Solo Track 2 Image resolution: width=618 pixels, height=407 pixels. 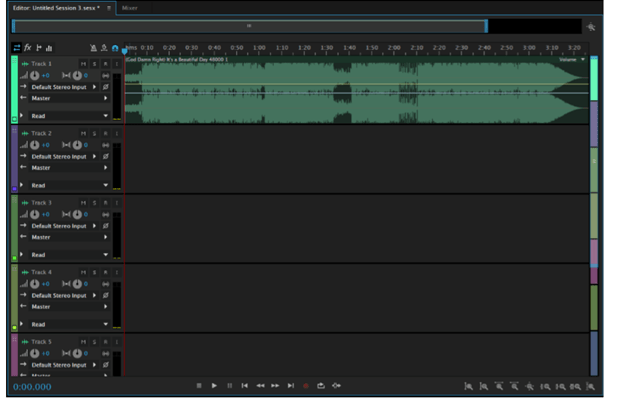click(94, 133)
